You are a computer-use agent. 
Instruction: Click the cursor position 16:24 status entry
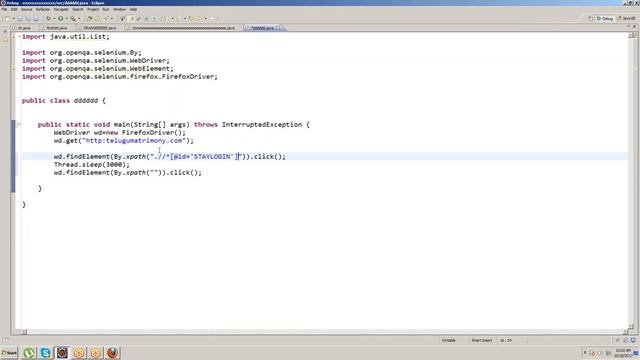pos(506,340)
